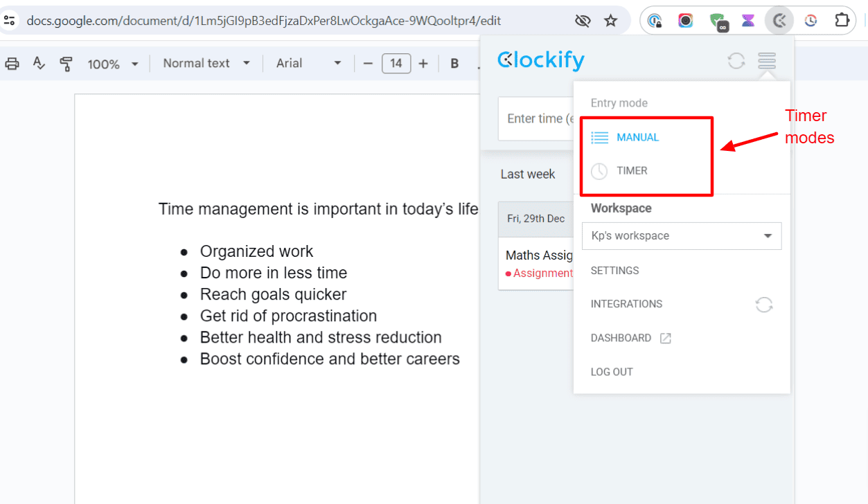Click the refresh icon next to Integrations
868x504 pixels.
tap(764, 305)
